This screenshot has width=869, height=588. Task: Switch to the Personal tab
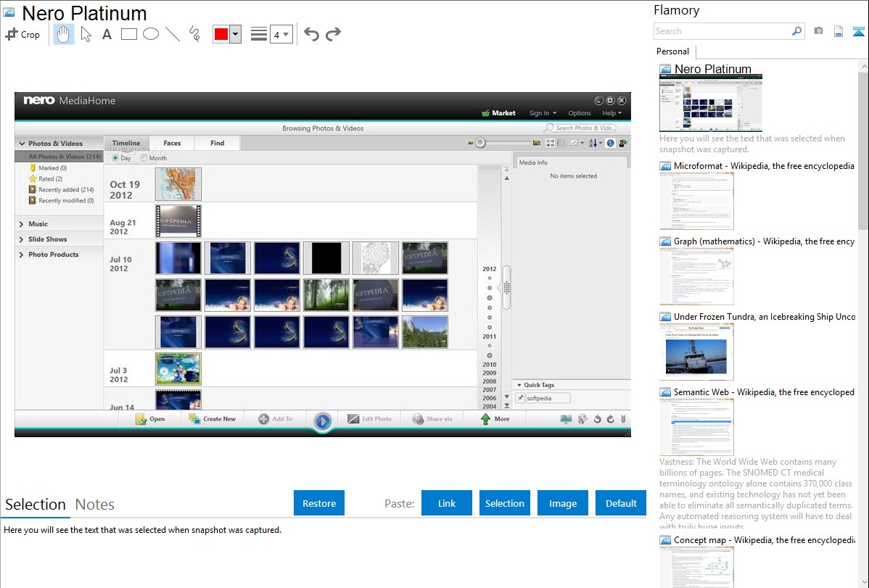pos(673,51)
